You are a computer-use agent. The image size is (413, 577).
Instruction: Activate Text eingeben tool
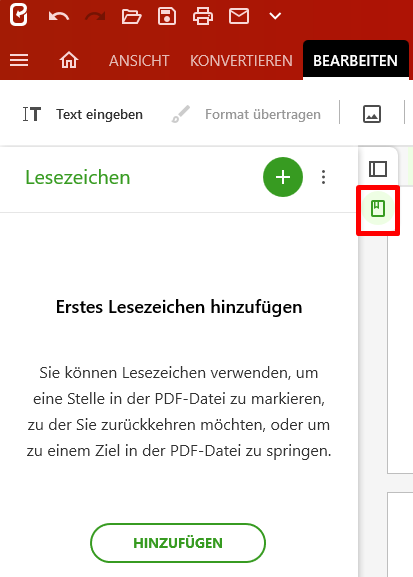83,114
